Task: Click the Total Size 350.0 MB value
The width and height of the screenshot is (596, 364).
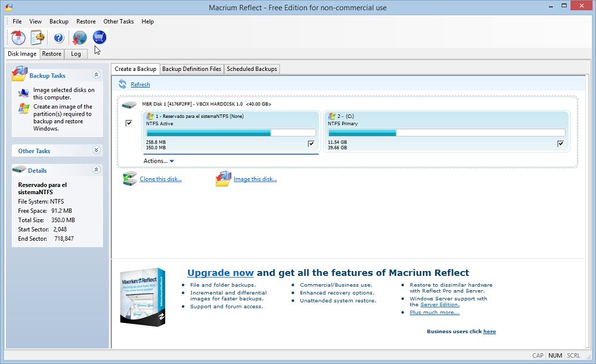Action: pos(63,220)
